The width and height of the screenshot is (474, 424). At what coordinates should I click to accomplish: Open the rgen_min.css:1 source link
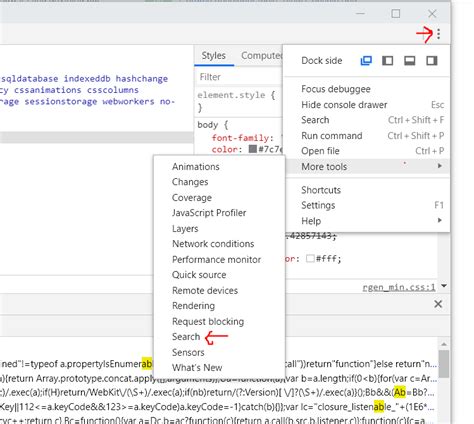(399, 287)
